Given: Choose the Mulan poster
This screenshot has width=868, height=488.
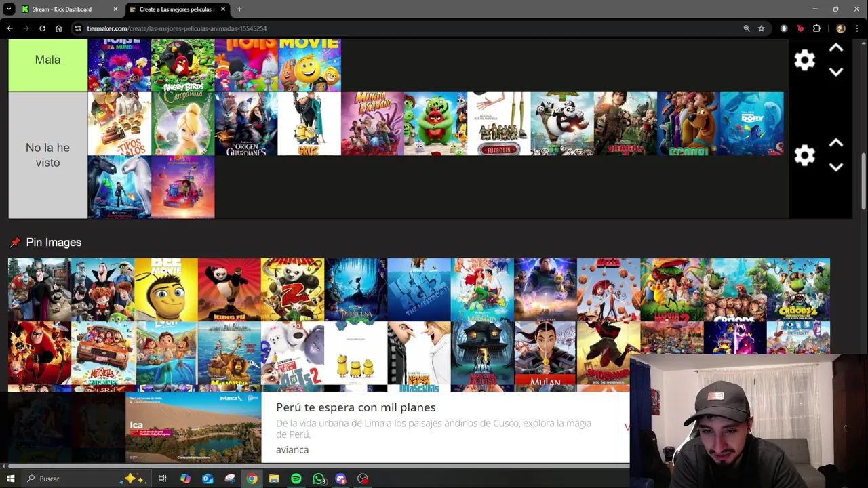Looking at the screenshot, I should pyautogui.click(x=545, y=353).
